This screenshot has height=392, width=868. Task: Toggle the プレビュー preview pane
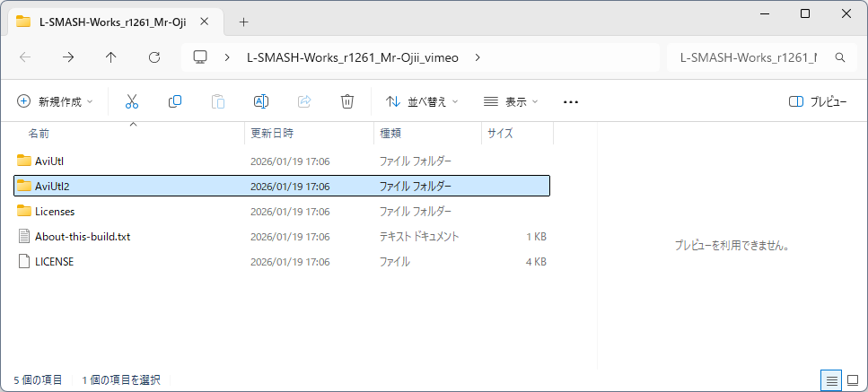[817, 101]
